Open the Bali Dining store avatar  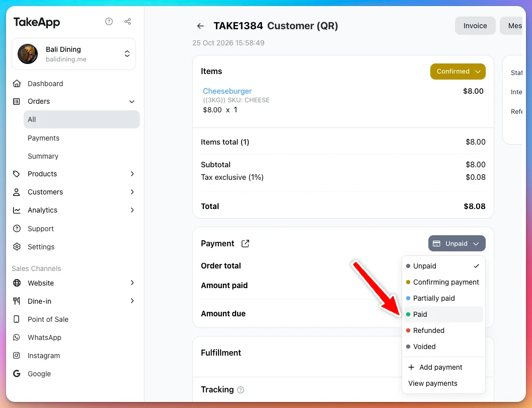(x=28, y=53)
